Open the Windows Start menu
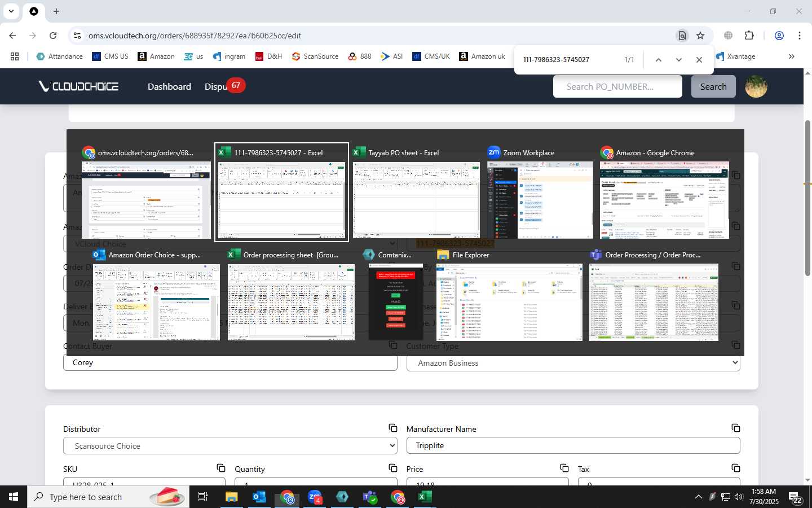The height and width of the screenshot is (508, 812). tap(14, 497)
